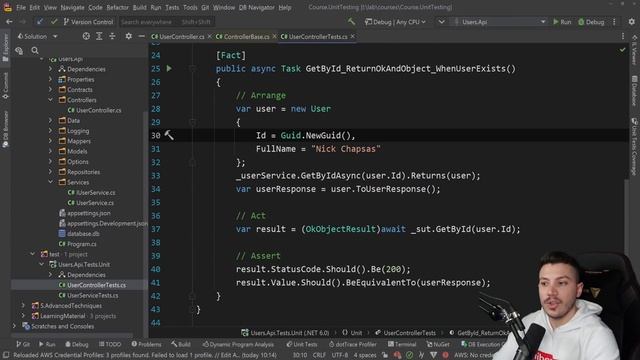Click the Debug button in top toolbar
This screenshot has width=640, height=360.
591,22
